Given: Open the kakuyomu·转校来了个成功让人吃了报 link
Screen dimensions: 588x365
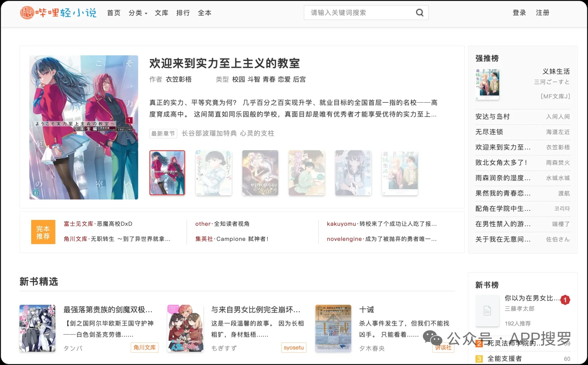Looking at the screenshot, I should pos(382,224).
